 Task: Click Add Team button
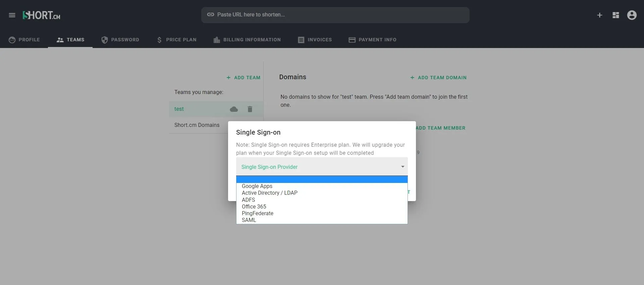pos(244,78)
